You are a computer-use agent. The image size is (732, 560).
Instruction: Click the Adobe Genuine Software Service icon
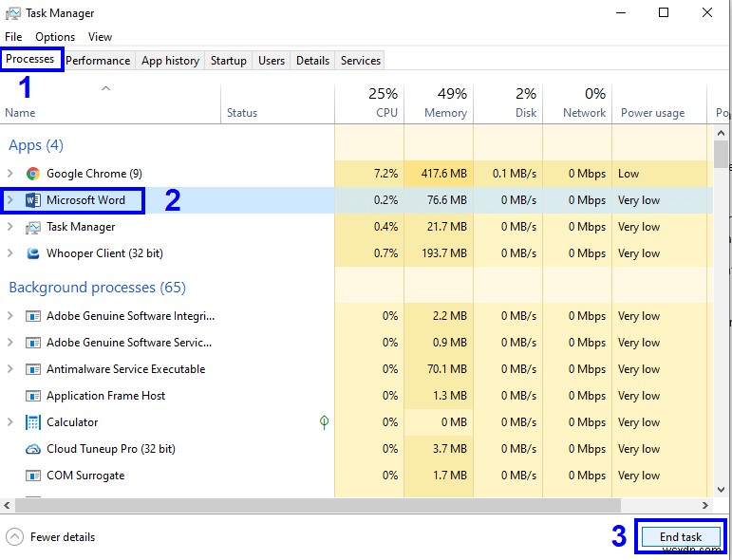pyautogui.click(x=32, y=343)
